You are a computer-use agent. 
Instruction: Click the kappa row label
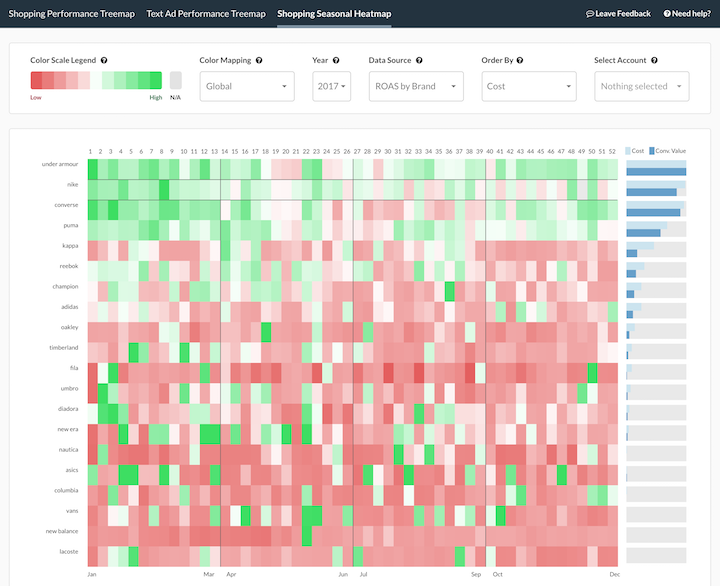[70, 246]
